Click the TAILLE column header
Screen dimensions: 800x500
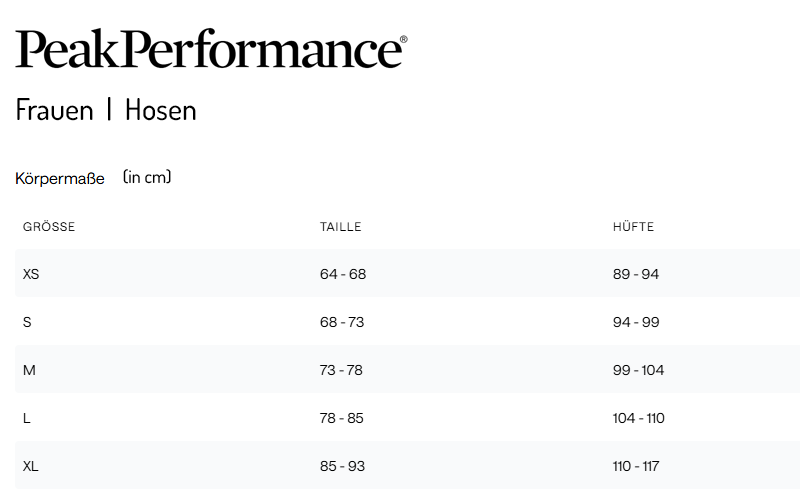coord(340,227)
